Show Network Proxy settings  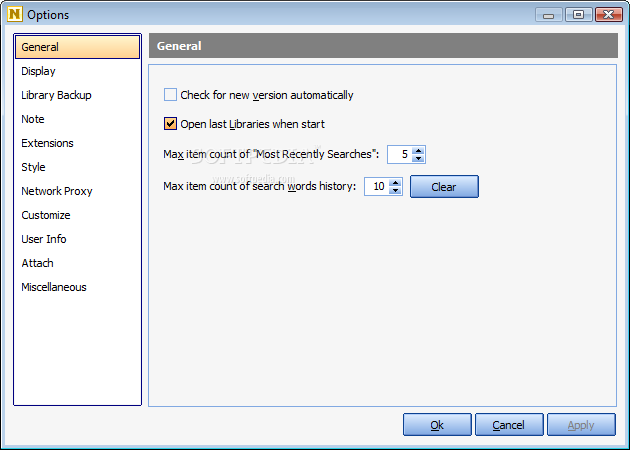[56, 191]
